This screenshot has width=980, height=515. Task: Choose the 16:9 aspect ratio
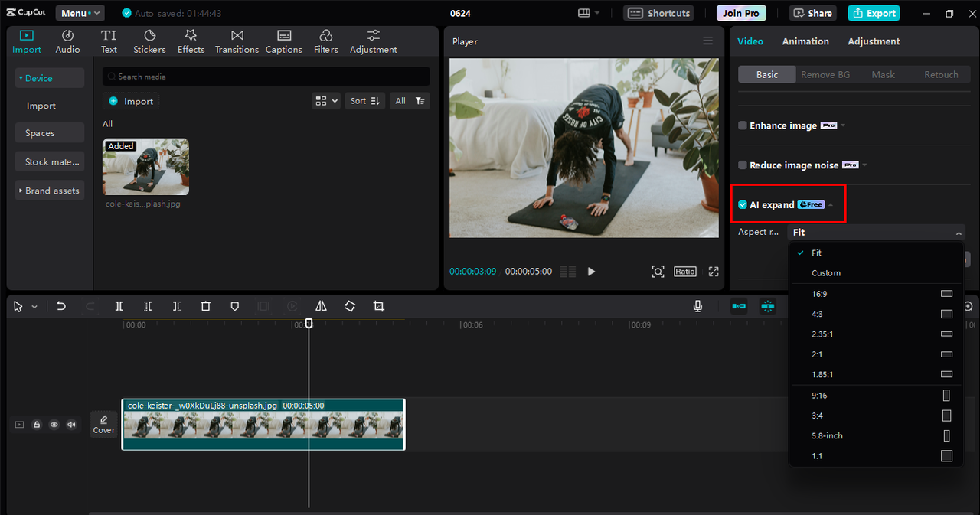click(x=876, y=294)
